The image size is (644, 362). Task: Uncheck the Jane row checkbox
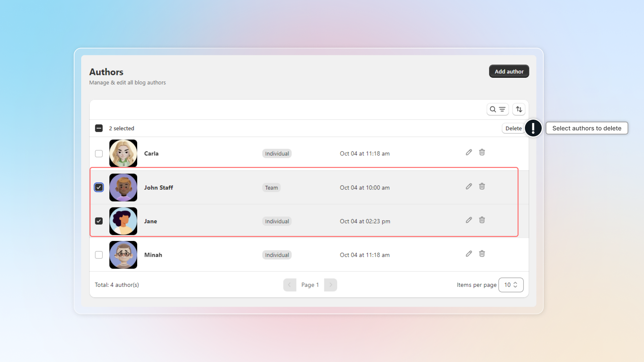coord(99,221)
